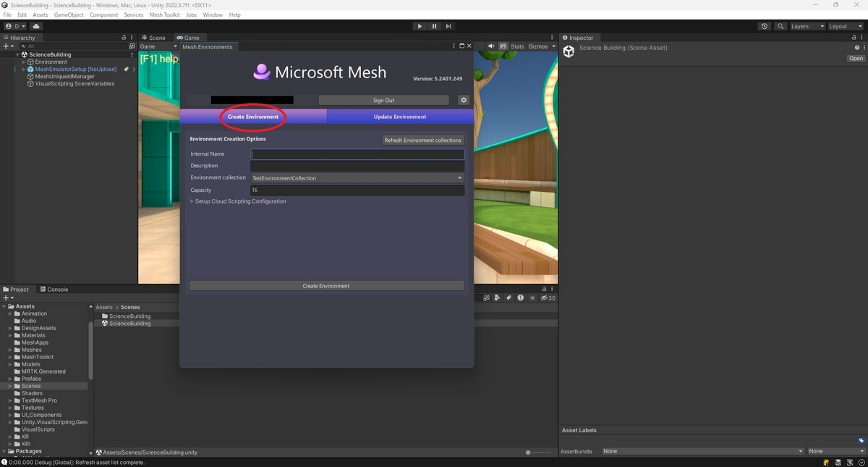
Task: Switch to Update Environment tab
Action: pyautogui.click(x=400, y=117)
